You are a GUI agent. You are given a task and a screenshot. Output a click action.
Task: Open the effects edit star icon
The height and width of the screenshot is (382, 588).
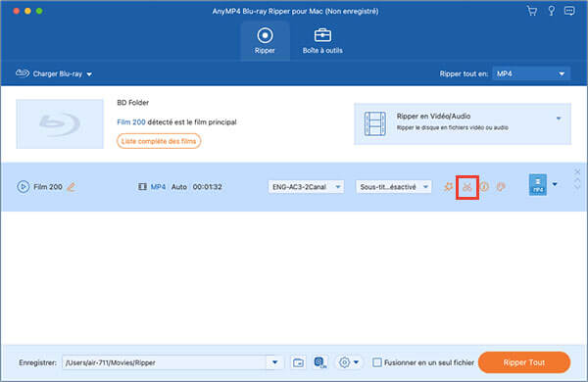tap(448, 186)
